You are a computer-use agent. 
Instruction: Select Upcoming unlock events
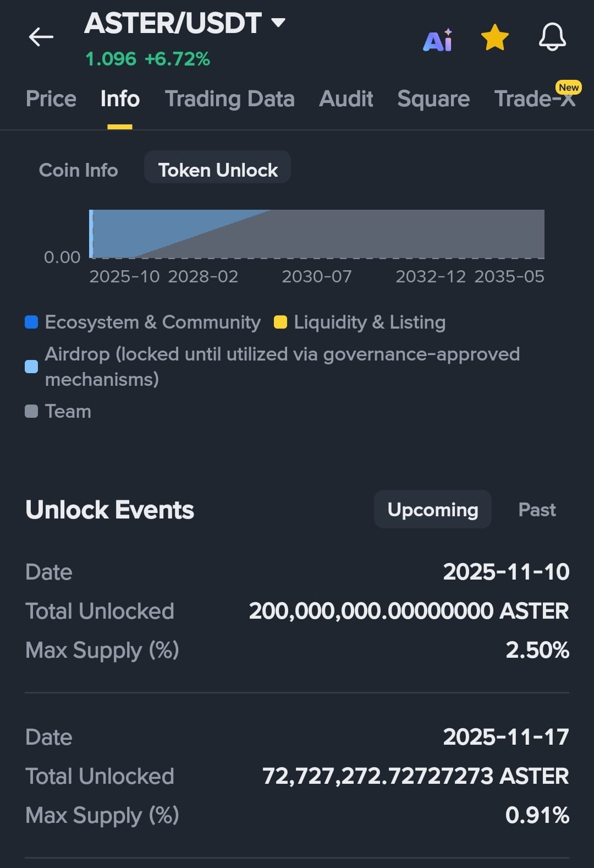coord(433,509)
